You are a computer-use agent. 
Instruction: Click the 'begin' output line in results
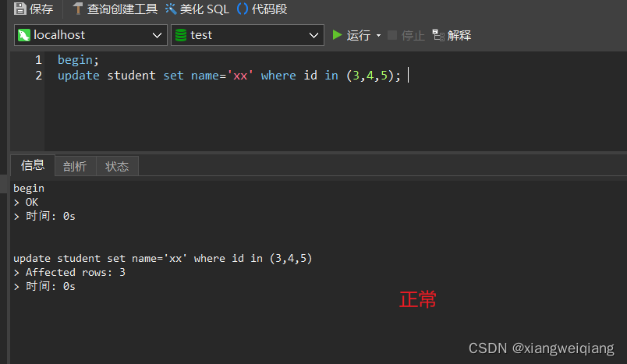tap(29, 188)
